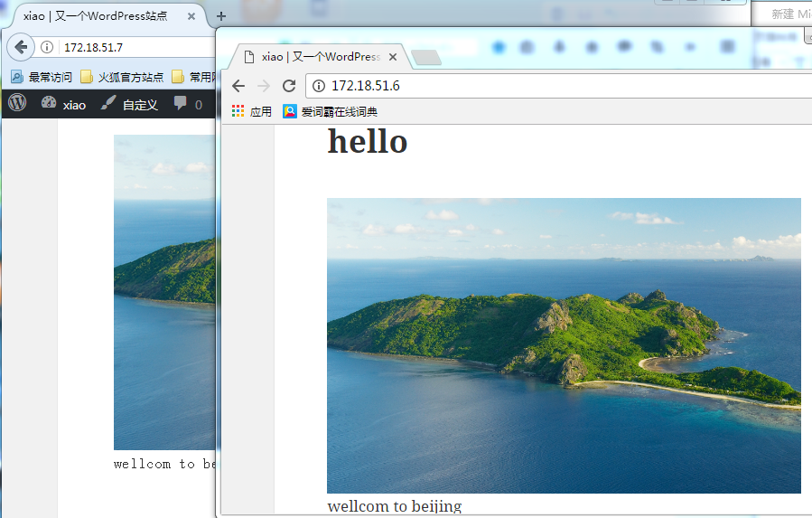Reload page in Chrome
812x518 pixels.
(x=289, y=86)
